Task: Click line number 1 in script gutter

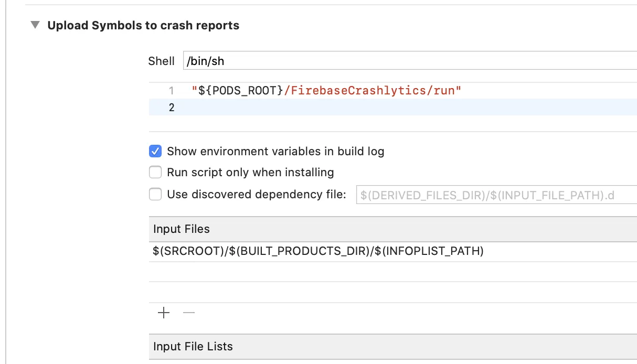Action: click(171, 91)
